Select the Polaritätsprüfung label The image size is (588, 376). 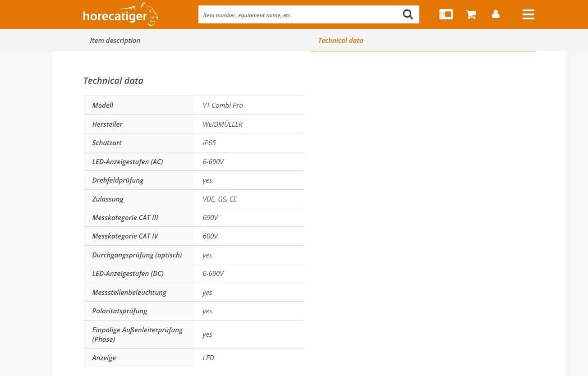(120, 311)
